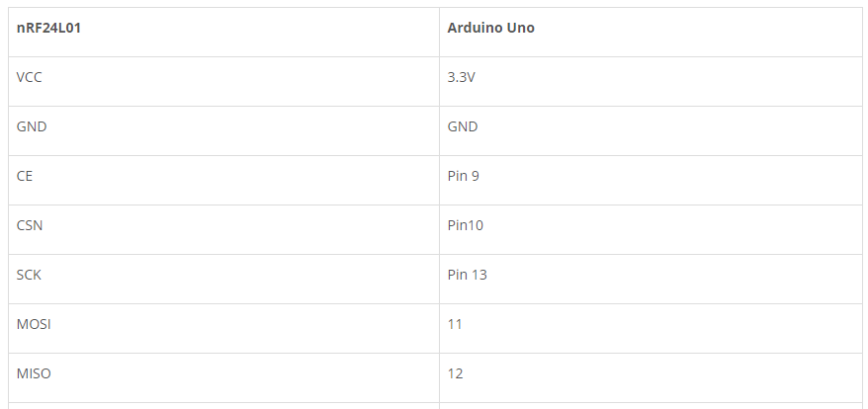Image resolution: width=868 pixels, height=409 pixels.
Task: Select the SCK cell
Action: (x=223, y=279)
